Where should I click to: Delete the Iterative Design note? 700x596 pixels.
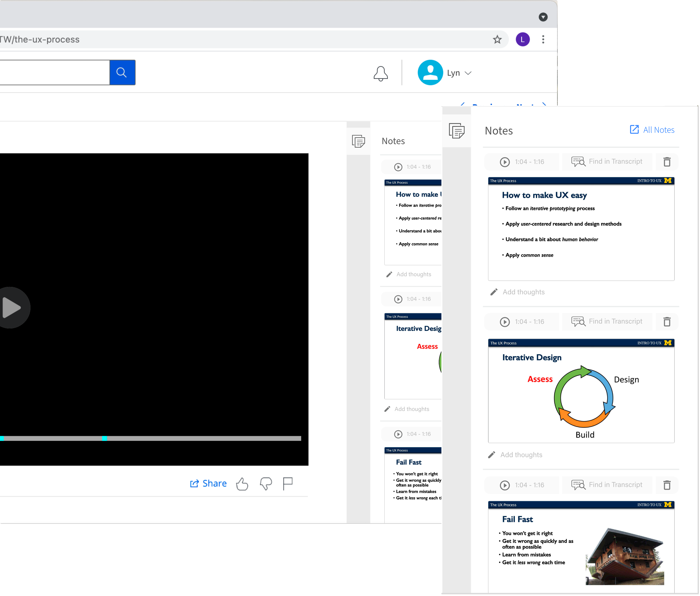pos(667,322)
